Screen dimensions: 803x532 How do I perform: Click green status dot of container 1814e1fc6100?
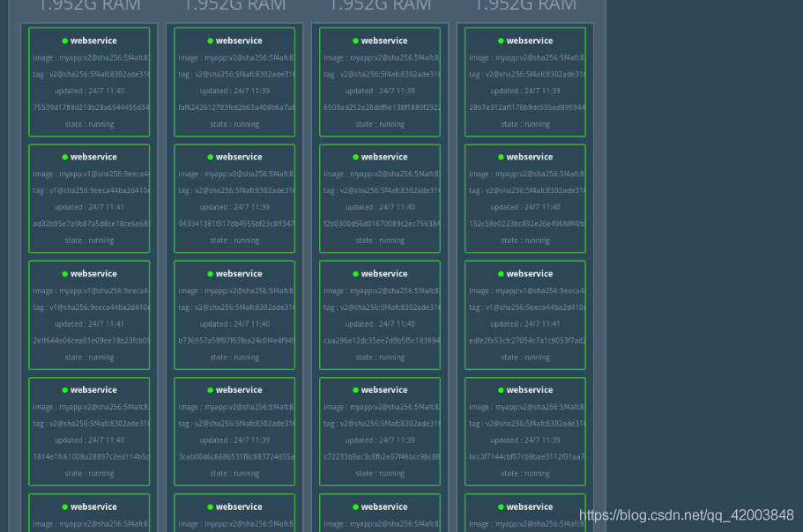point(65,390)
